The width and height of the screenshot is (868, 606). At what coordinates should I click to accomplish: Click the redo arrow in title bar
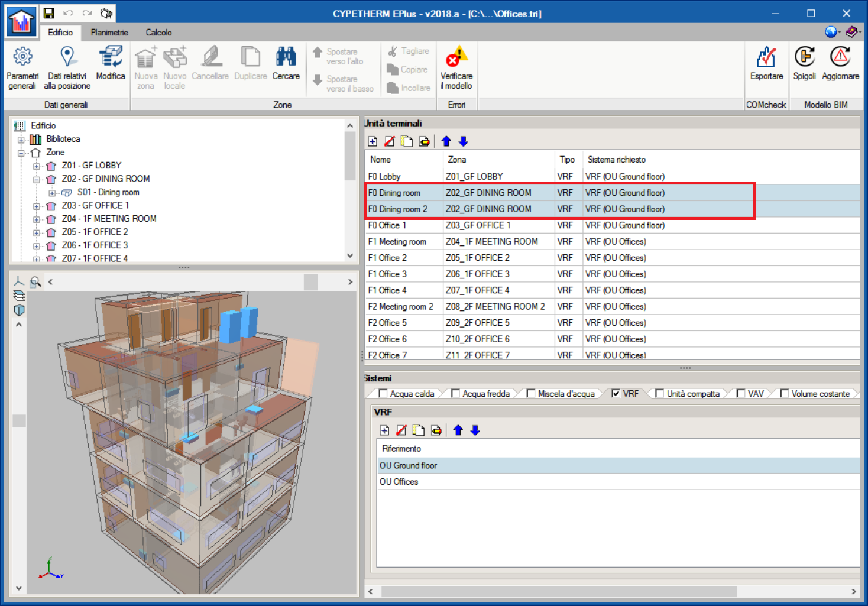tap(88, 13)
